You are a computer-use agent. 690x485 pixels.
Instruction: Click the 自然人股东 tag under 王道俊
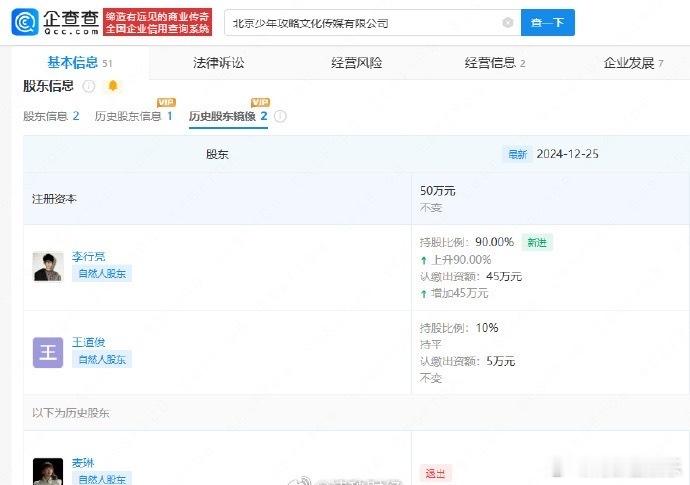pos(102,360)
